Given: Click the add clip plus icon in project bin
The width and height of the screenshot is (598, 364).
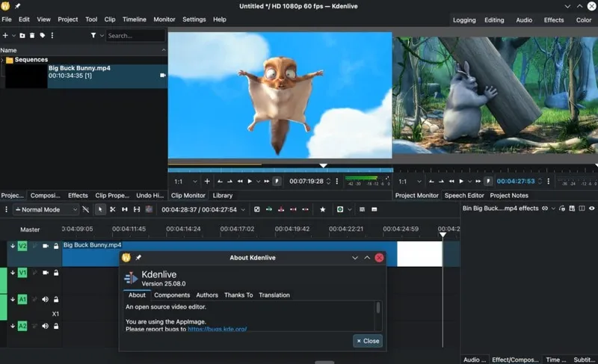Looking at the screenshot, I should pos(5,35).
